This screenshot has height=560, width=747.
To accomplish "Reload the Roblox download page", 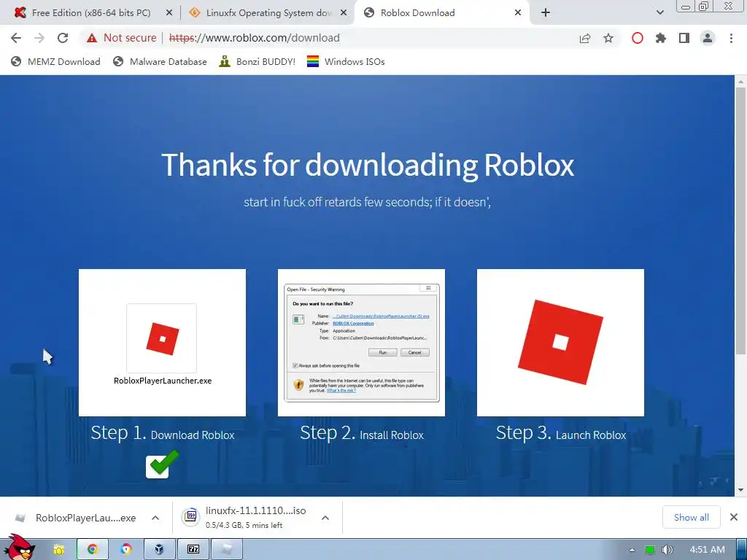I will click(x=63, y=38).
